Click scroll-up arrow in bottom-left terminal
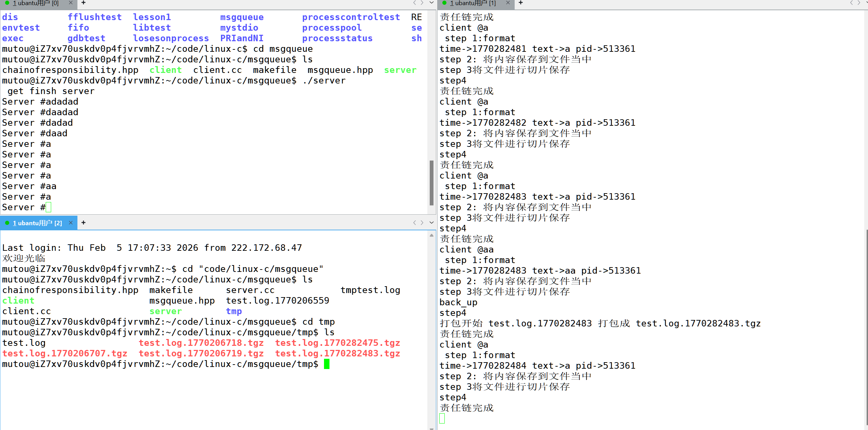This screenshot has height=430, width=868. pos(431,235)
